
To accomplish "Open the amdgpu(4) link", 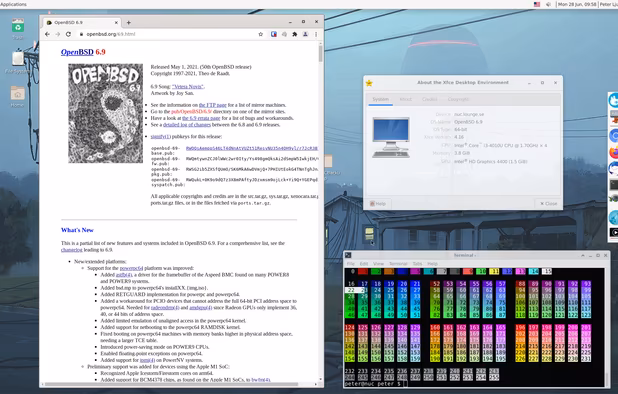I will tap(201, 307).
